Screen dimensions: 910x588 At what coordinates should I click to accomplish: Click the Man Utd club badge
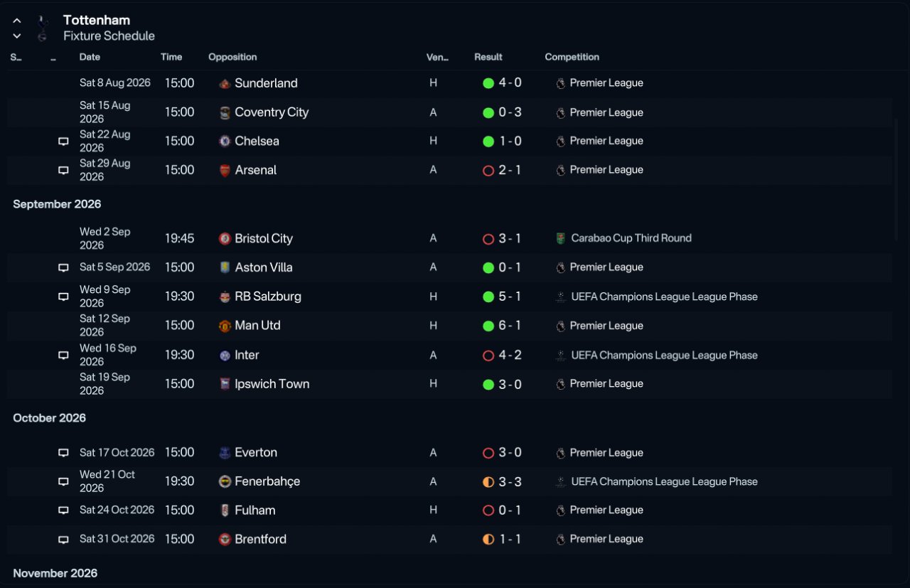(x=225, y=326)
